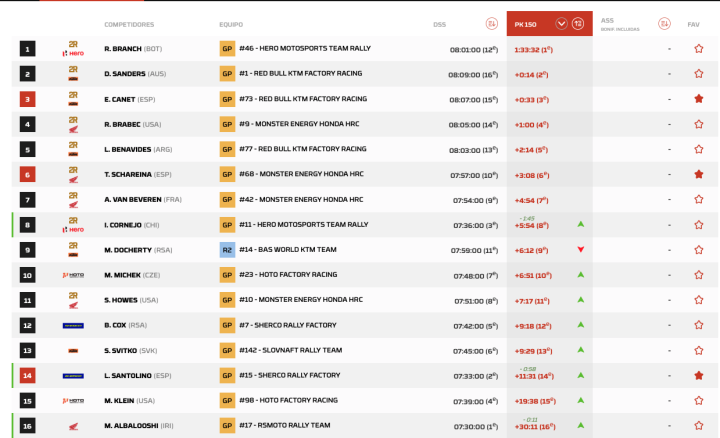Click green up arrow for M. Klein
The height and width of the screenshot is (438, 720).
(x=581, y=400)
